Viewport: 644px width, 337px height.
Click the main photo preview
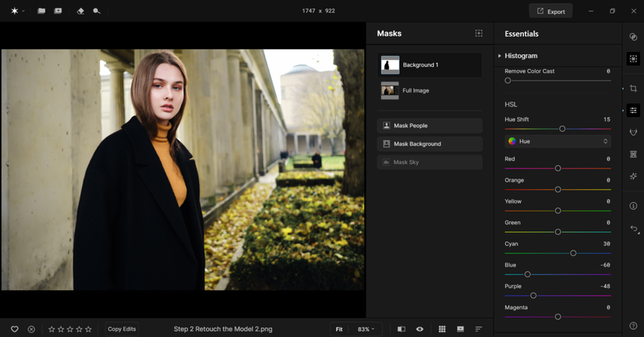182,169
